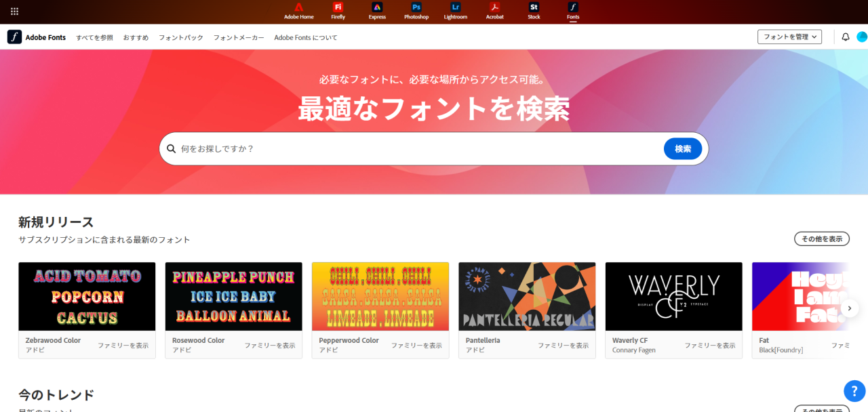This screenshot has width=868, height=412.
Task: Open Photoshop from the app bar
Action: coord(416,12)
